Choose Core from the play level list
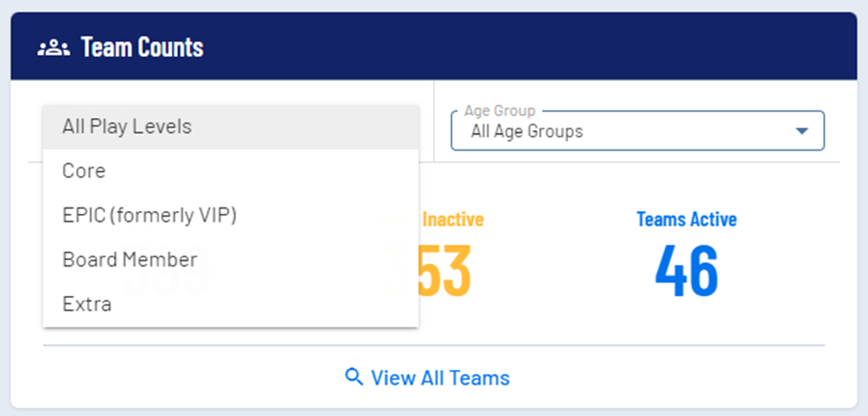 pos(84,171)
